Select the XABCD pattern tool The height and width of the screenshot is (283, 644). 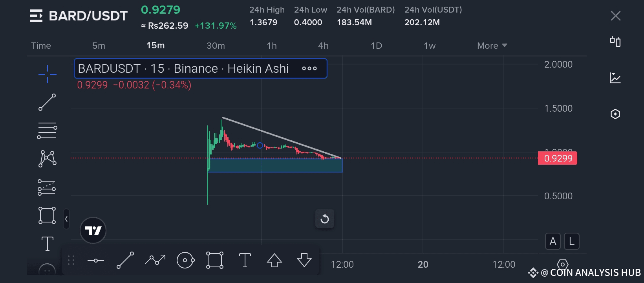[47, 159]
